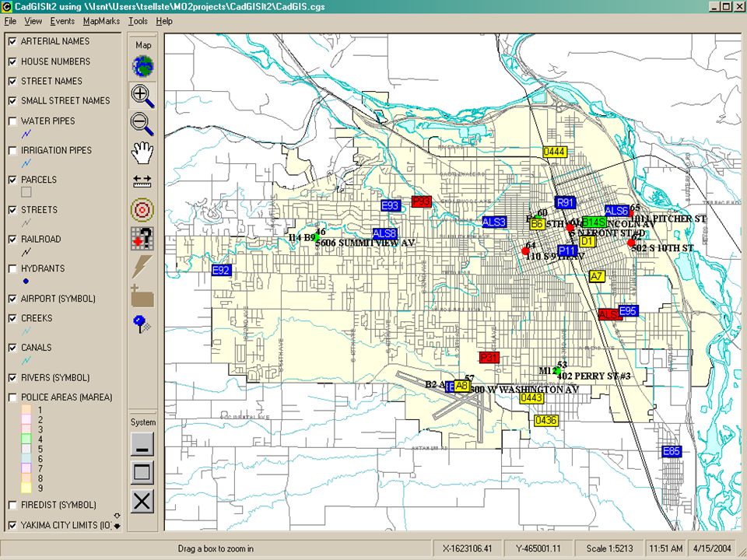Click the up arrow beside FIREDIST layer
747x560 pixels.
coord(117,516)
